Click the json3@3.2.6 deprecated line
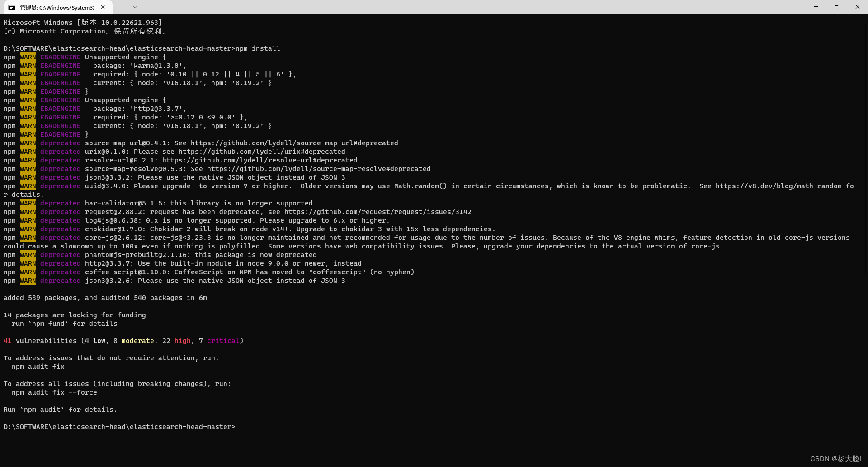 [175, 281]
